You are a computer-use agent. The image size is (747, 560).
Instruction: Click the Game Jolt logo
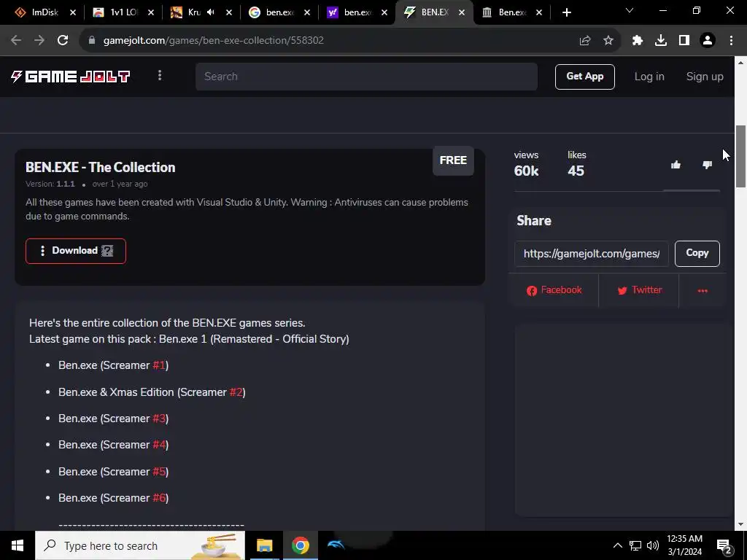(71, 76)
